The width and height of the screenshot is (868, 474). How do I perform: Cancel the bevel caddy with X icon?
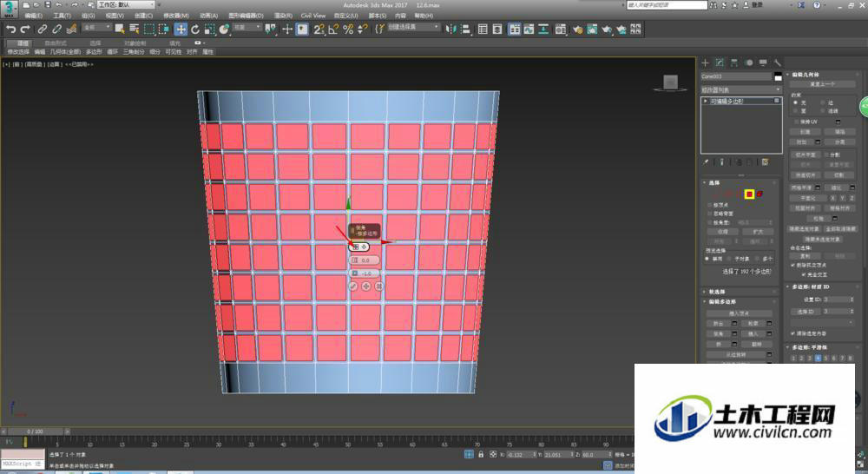coord(379,286)
